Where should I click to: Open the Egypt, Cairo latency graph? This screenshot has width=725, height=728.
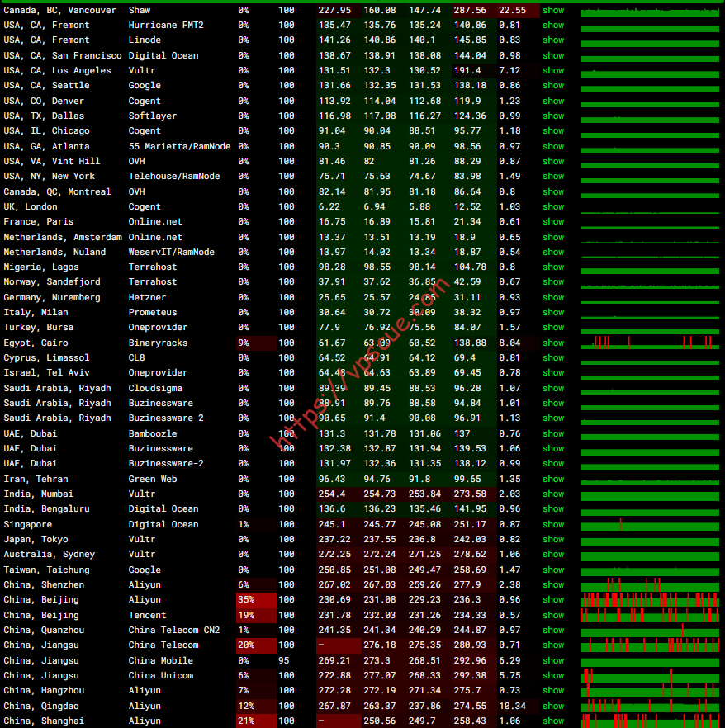tap(650, 343)
